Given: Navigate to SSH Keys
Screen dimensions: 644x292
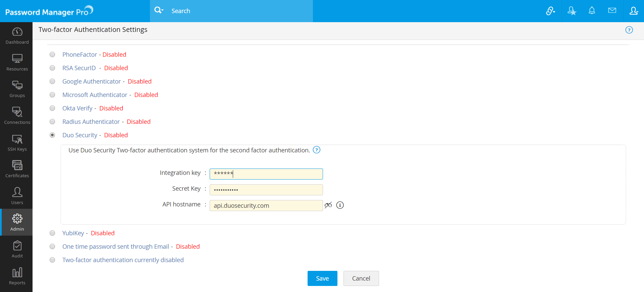Looking at the screenshot, I should click(x=17, y=143).
